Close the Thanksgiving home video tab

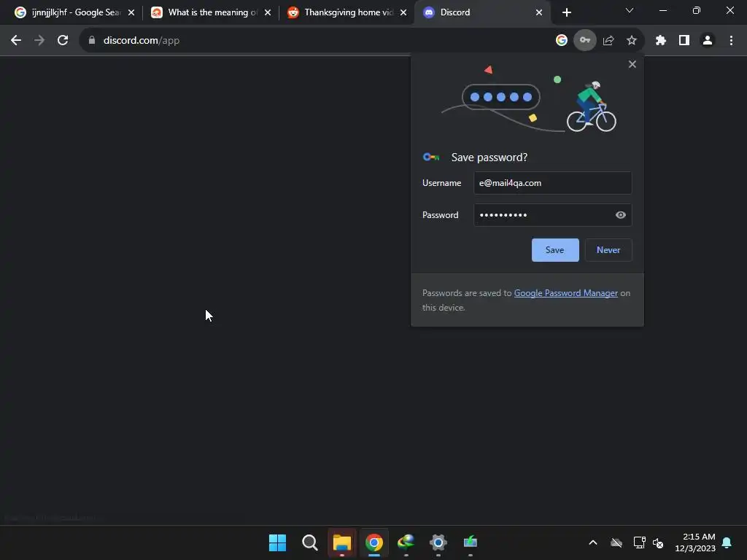pos(403,13)
